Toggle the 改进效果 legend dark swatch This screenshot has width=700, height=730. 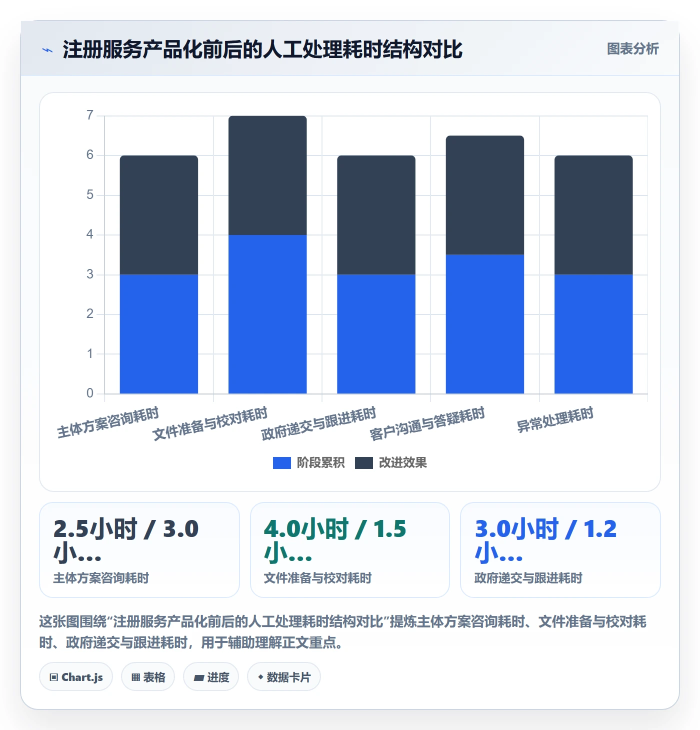[364, 463]
